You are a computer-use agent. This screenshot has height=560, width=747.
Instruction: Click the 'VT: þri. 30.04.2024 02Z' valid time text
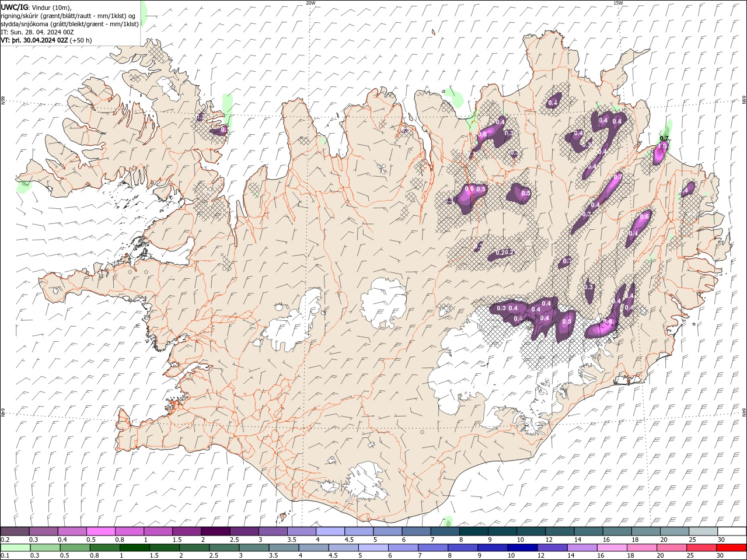coord(34,40)
